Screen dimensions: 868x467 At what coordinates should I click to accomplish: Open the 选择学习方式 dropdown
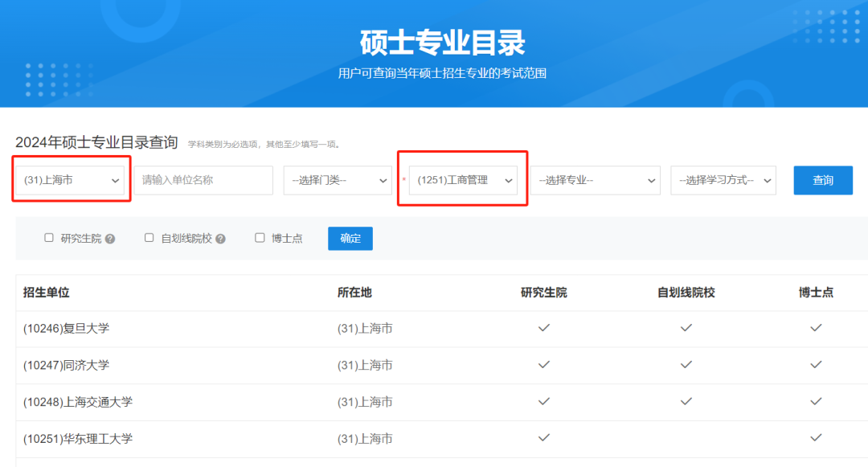coord(723,181)
